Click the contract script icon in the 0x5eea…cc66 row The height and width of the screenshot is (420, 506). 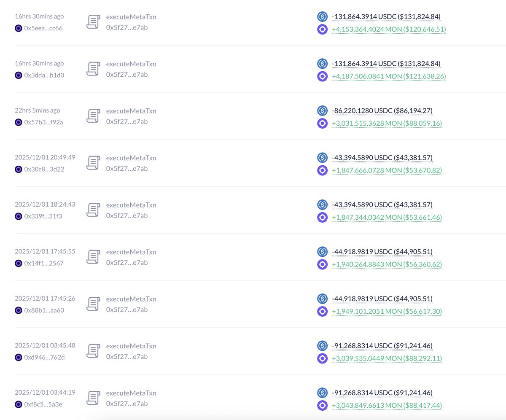[93, 22]
